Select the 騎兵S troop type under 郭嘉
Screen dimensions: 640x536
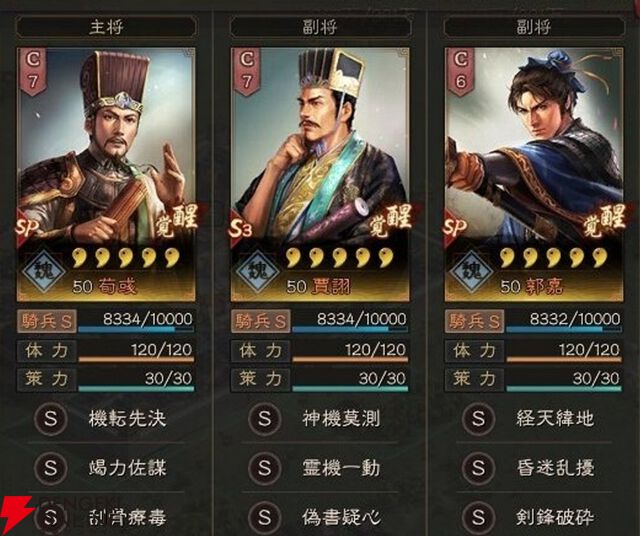point(474,321)
